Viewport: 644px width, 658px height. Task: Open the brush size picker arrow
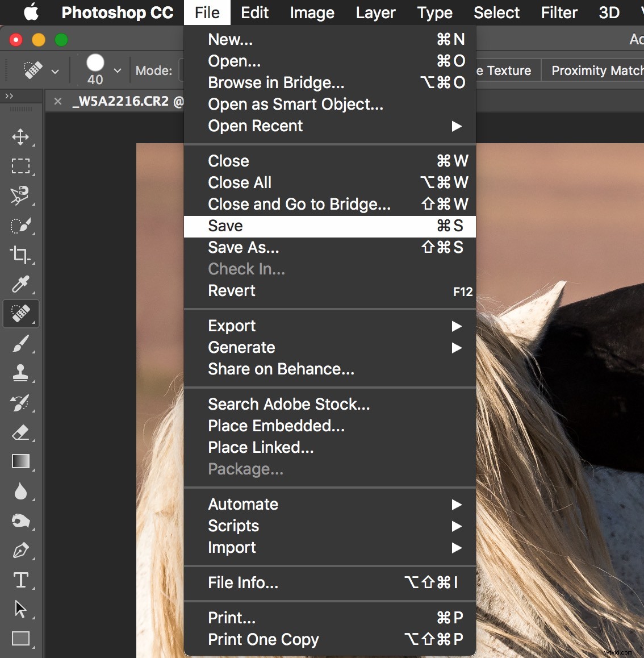click(117, 70)
